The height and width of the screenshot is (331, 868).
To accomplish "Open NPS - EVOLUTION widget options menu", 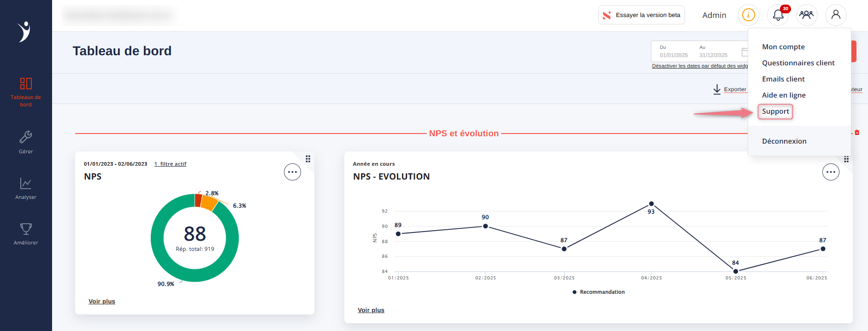I will (830, 172).
